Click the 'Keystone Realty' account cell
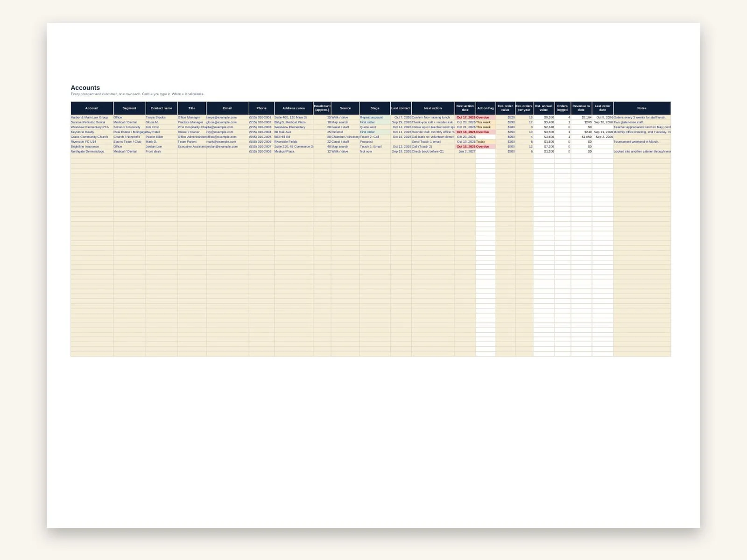 (x=92, y=132)
